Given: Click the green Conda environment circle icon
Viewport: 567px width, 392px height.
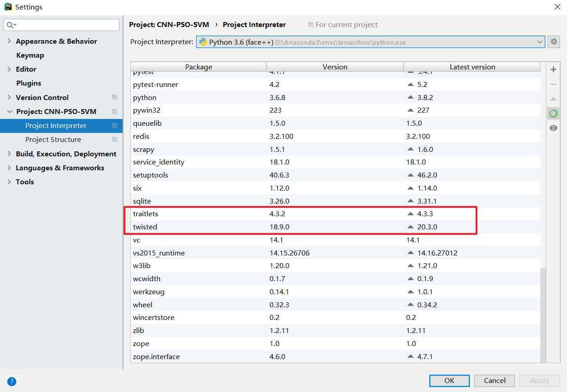Looking at the screenshot, I should click(553, 114).
